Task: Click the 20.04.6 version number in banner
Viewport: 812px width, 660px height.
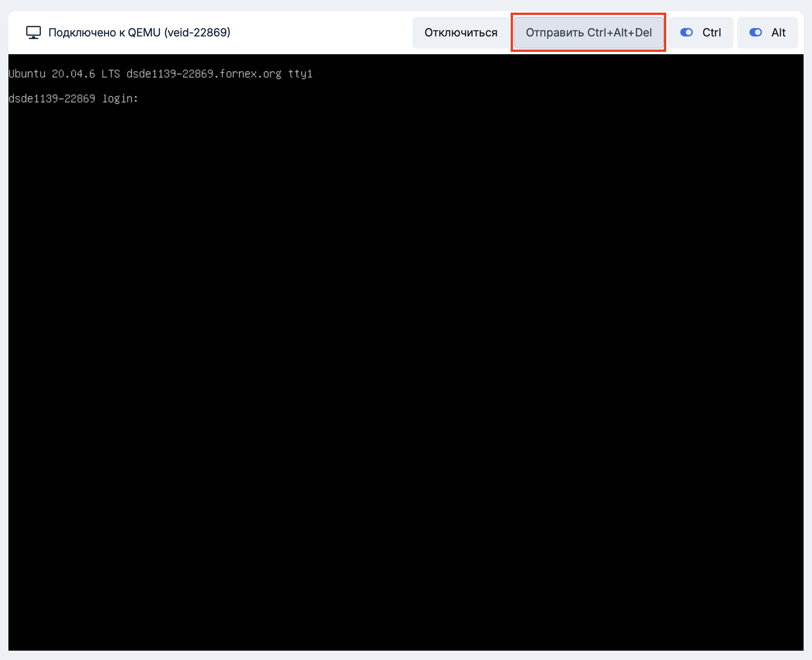Action: point(73,74)
